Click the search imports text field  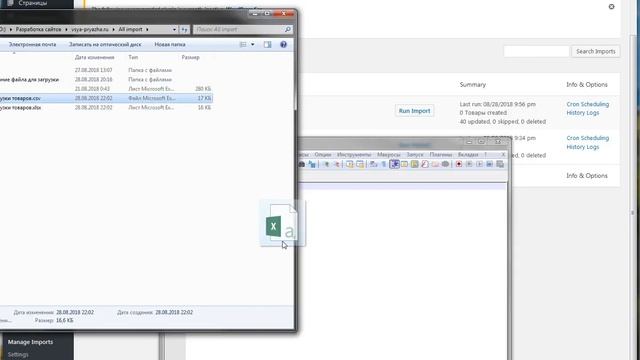point(536,51)
